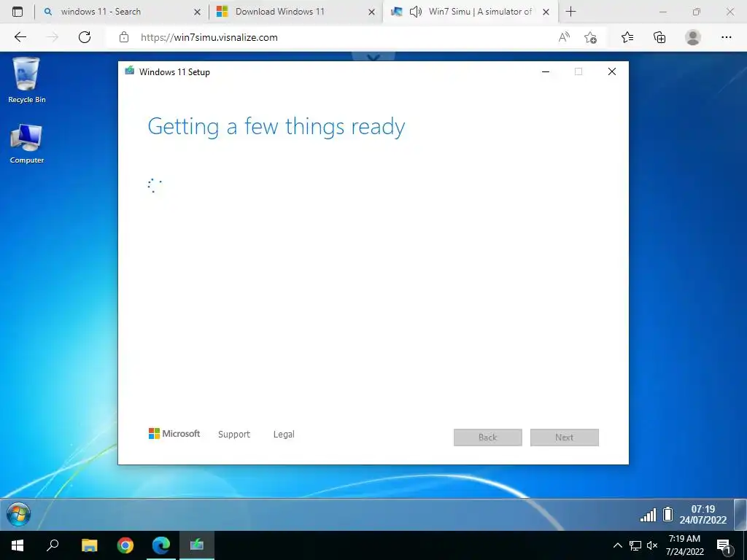This screenshot has height=560, width=747.
Task: View site information lock icon
Action: tap(124, 37)
